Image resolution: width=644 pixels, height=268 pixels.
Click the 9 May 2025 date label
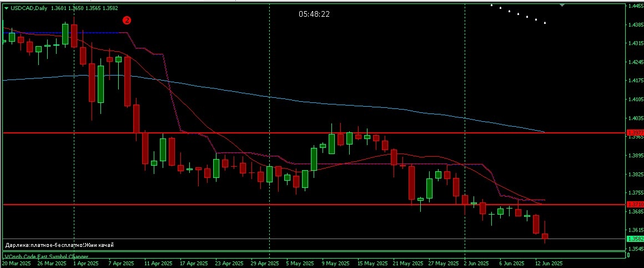pos(335,263)
